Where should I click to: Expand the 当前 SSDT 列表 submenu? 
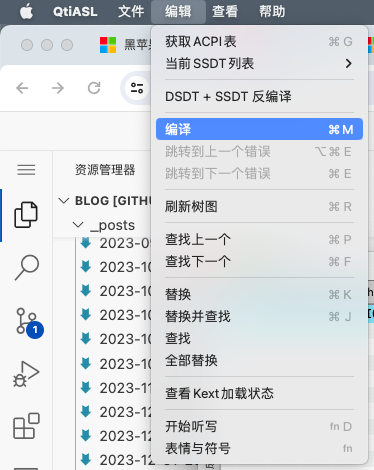(259, 63)
